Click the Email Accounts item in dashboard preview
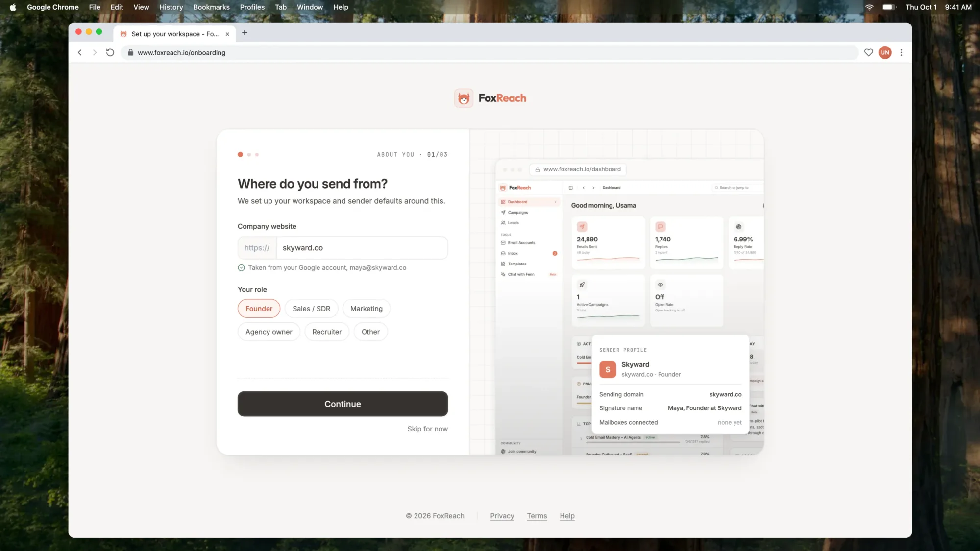This screenshot has height=551, width=980. [x=521, y=243]
